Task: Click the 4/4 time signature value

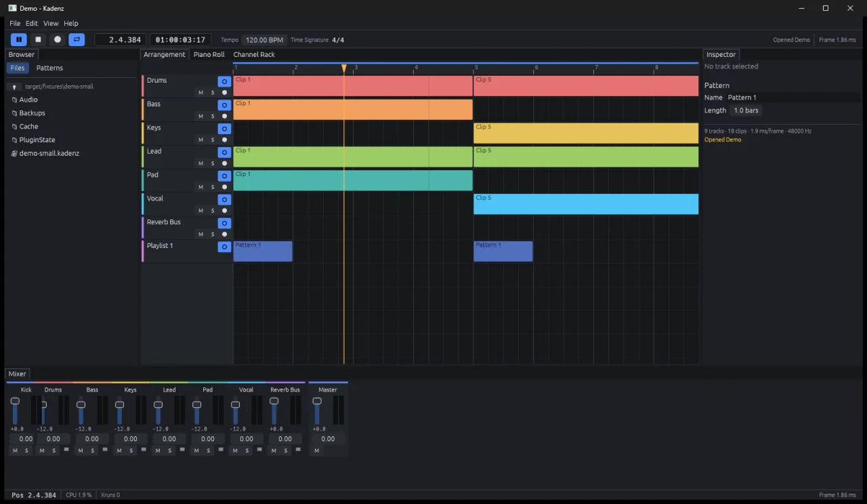Action: coord(338,40)
